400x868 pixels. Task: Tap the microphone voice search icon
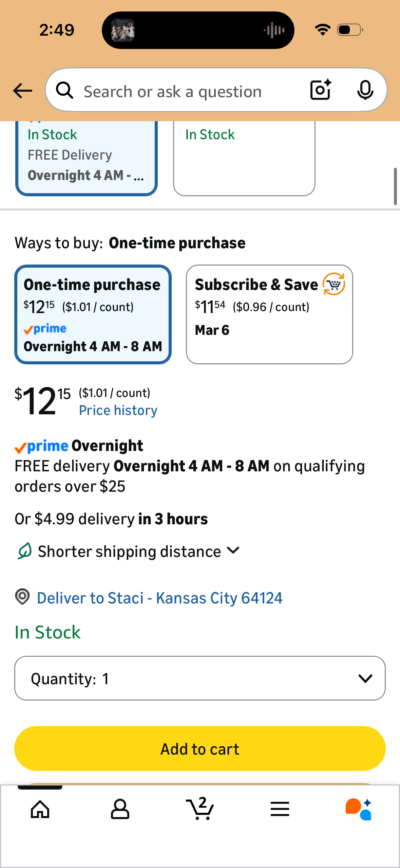point(365,90)
